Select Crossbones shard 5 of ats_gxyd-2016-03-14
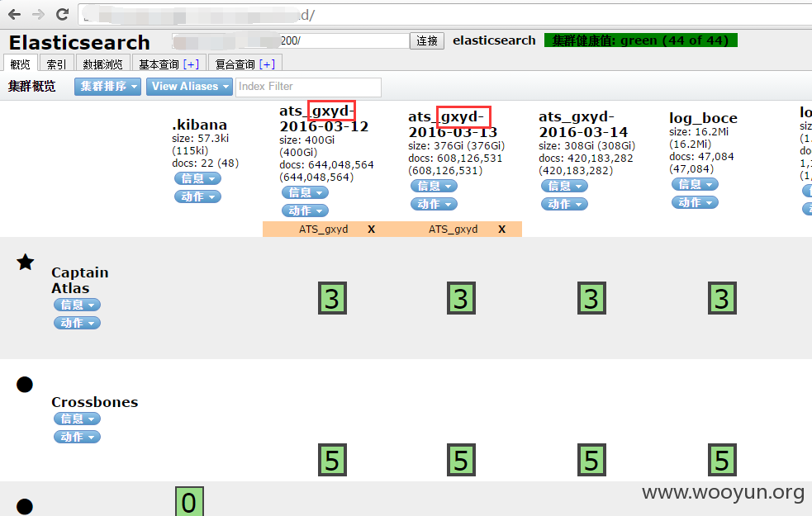 [x=592, y=460]
